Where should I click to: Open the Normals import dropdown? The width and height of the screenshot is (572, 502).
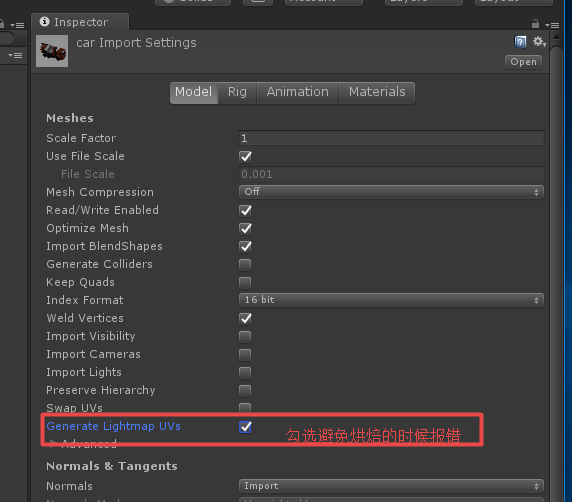click(x=391, y=486)
